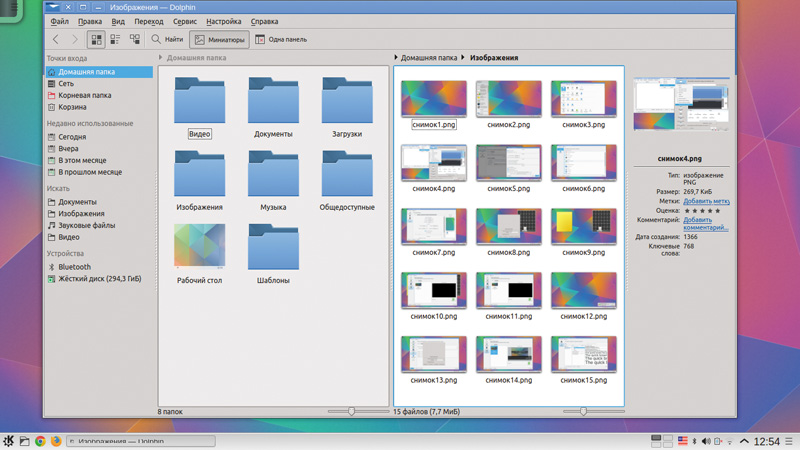Select Жёсткий диск (294,3 ГиБ)

99,279
